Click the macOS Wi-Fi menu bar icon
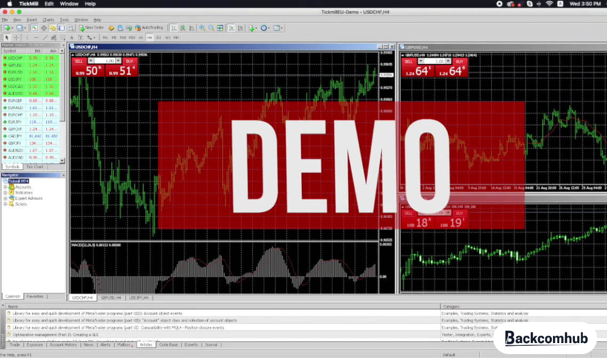607x364 pixels. (549, 4)
